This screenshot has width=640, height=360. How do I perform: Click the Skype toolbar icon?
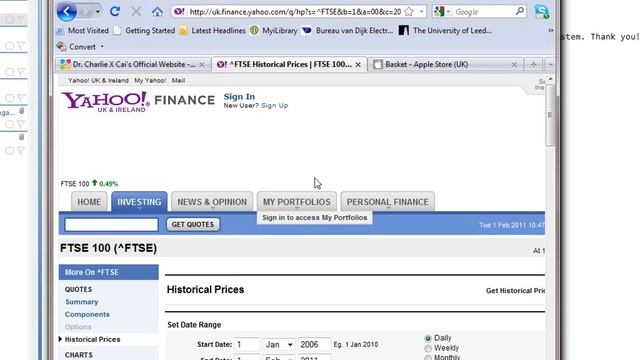[x=542, y=11]
